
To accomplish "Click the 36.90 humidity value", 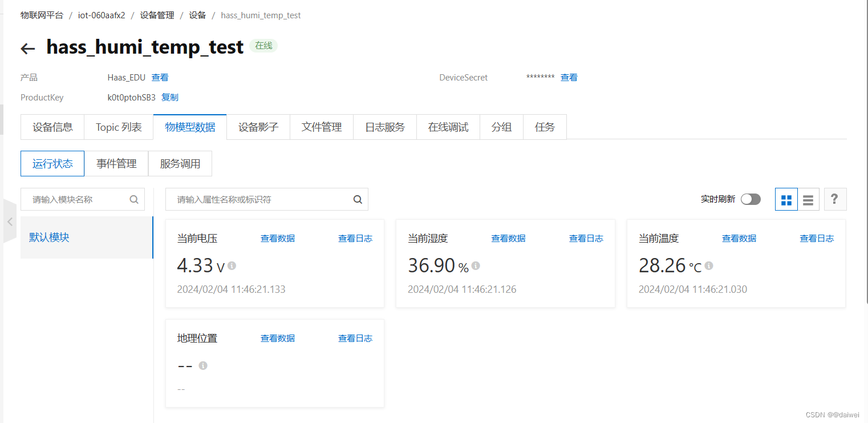I will point(431,265).
